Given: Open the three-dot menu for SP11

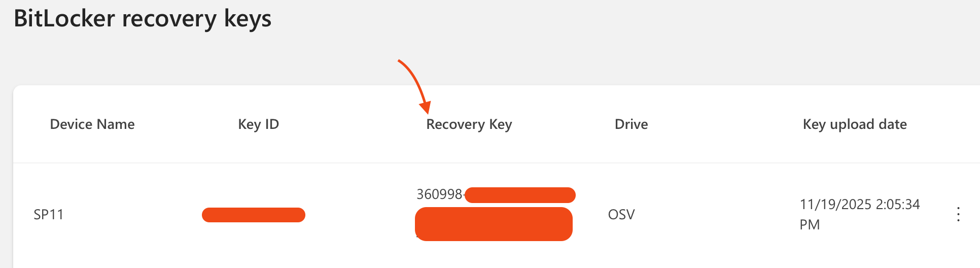Looking at the screenshot, I should click(x=958, y=214).
